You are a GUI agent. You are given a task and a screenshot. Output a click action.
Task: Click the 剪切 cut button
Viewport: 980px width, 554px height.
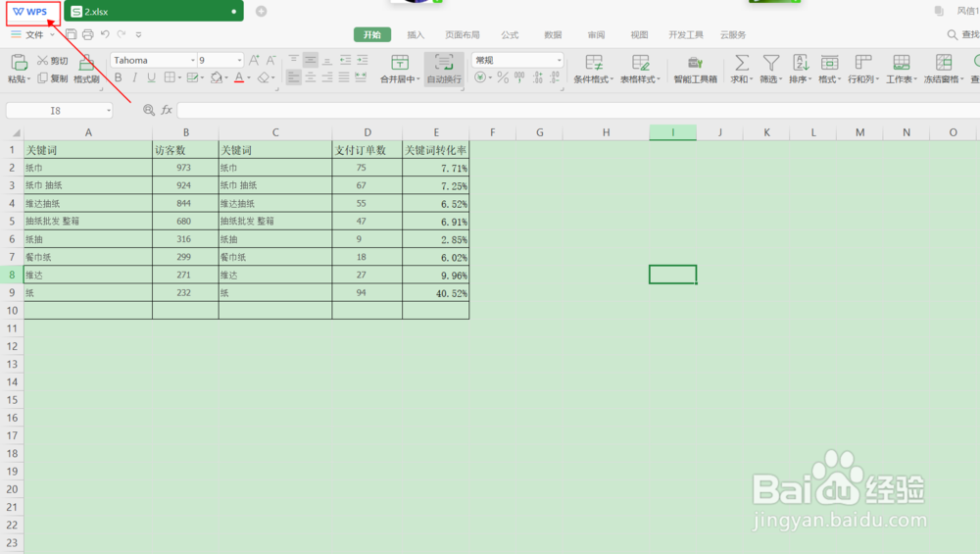coord(53,61)
